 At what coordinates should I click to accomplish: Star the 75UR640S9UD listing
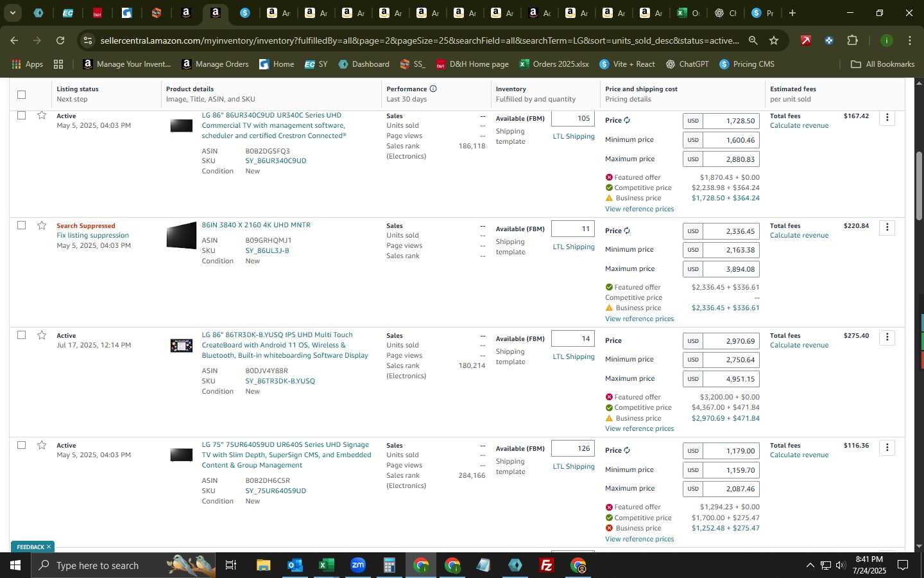click(x=42, y=445)
